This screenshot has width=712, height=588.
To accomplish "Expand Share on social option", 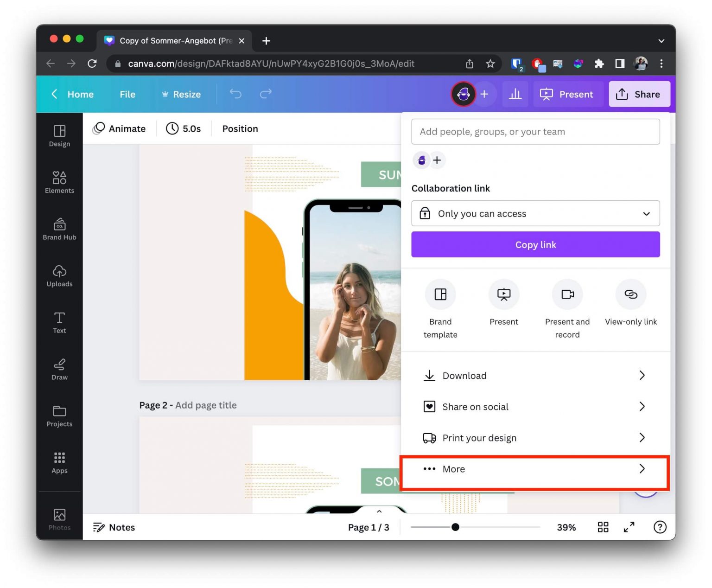I will click(x=535, y=406).
